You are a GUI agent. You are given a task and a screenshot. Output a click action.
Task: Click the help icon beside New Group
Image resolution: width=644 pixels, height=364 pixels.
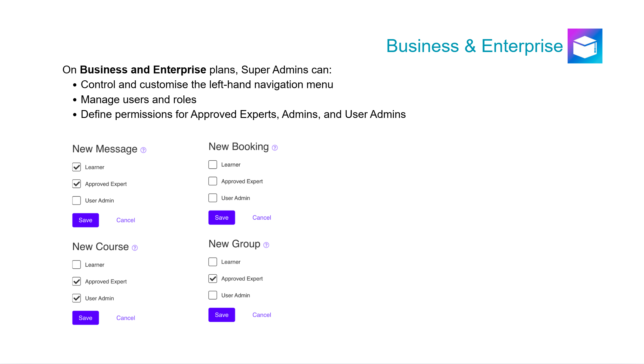coord(266,245)
